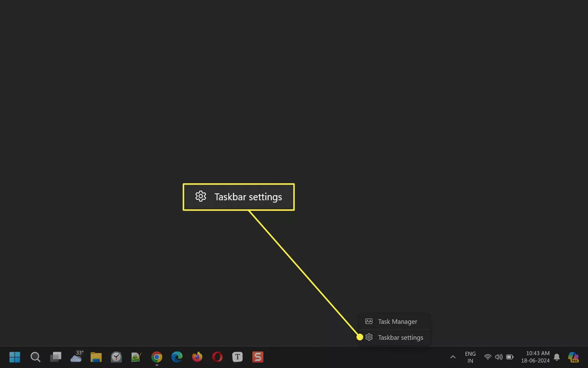
Task: Launch the Notepad++ taskbar icon
Action: coord(136,357)
